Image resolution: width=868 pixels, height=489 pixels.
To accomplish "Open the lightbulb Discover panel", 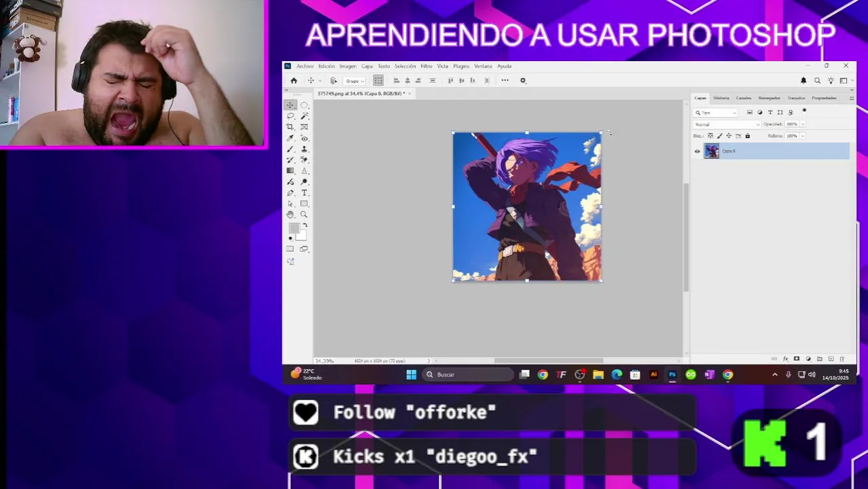I will (x=831, y=80).
